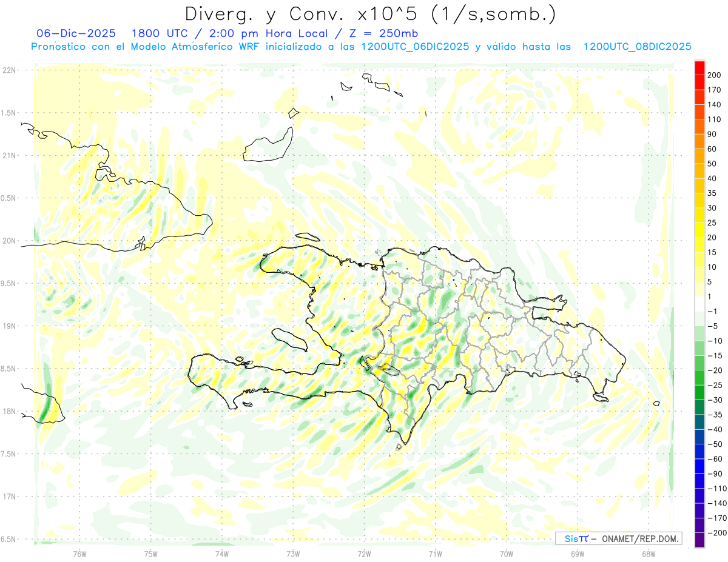728x562 pixels.
Task: Click the legend value '50'
Action: pyautogui.click(x=712, y=164)
